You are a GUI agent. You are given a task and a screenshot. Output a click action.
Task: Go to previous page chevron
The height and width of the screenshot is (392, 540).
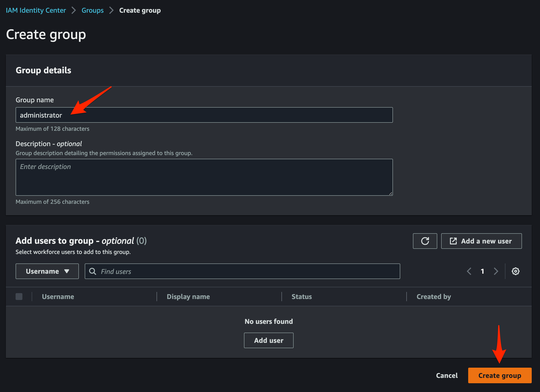(x=469, y=271)
